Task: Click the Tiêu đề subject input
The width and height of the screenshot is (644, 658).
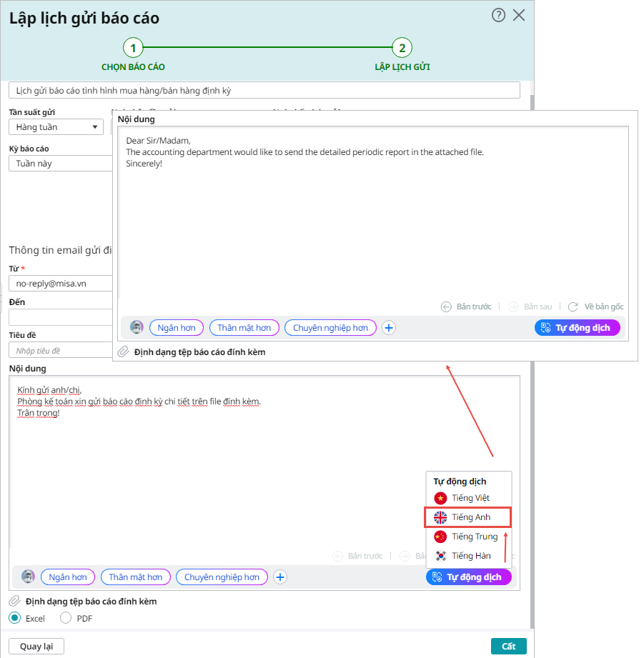Action: tap(61, 350)
